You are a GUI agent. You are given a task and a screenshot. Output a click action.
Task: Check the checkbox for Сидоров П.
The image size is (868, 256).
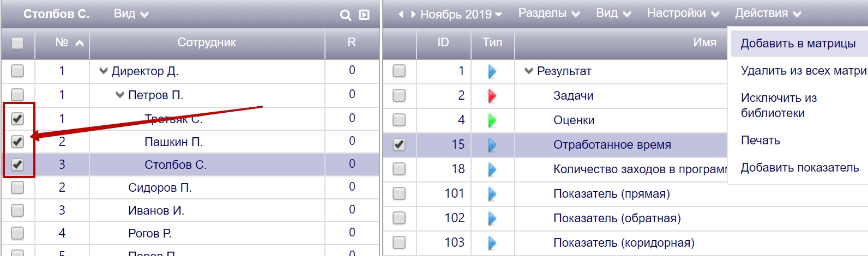point(17,187)
